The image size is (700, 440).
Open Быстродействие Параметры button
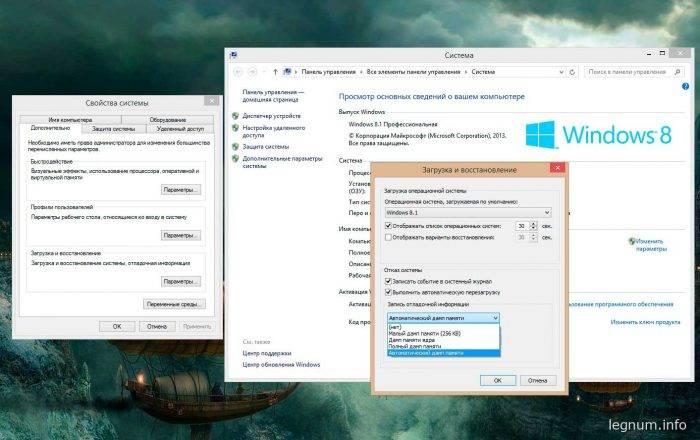click(x=181, y=190)
